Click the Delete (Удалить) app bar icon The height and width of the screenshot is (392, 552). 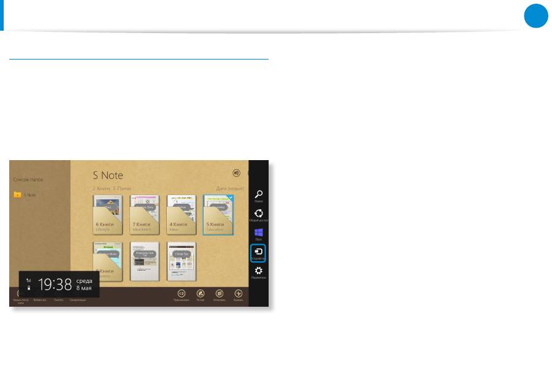[x=200, y=294]
